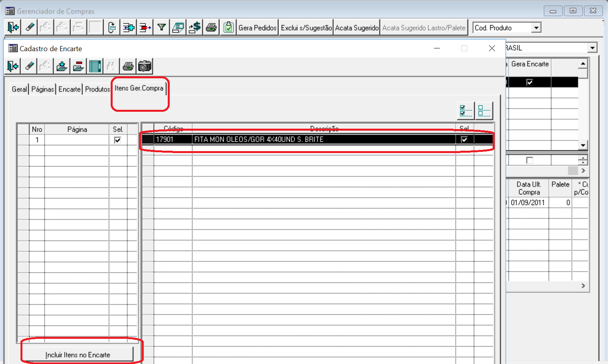The image size is (608, 364).
Task: Switch to the Encarte tab
Action: click(69, 89)
